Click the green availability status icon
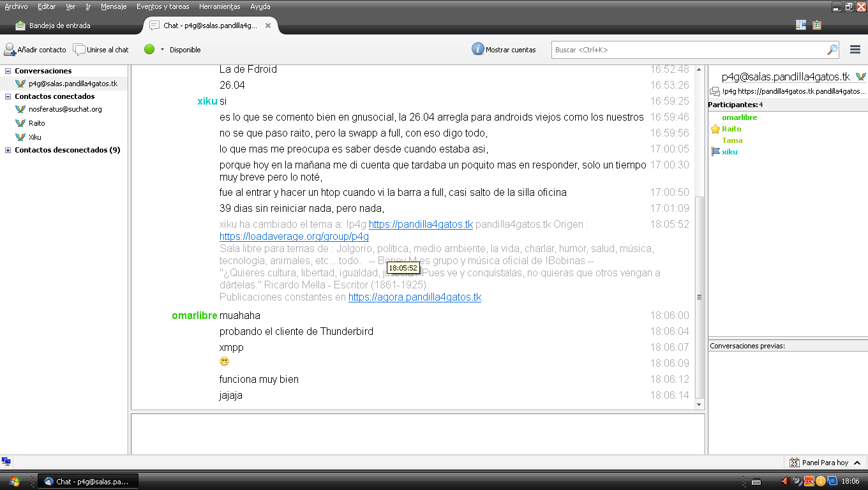 click(x=149, y=49)
